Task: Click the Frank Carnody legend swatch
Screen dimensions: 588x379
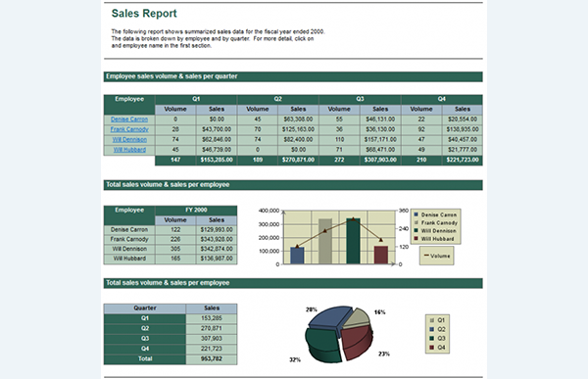Action: click(416, 222)
